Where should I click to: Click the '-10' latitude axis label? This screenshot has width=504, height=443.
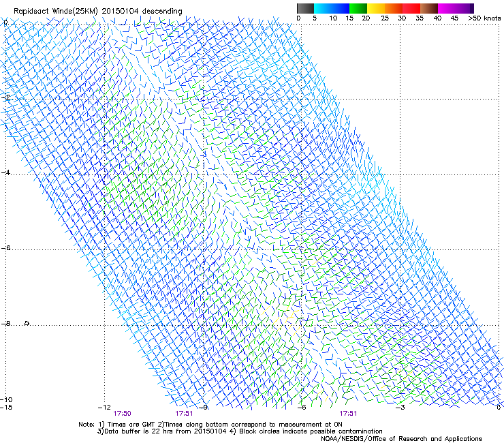(x=6, y=400)
